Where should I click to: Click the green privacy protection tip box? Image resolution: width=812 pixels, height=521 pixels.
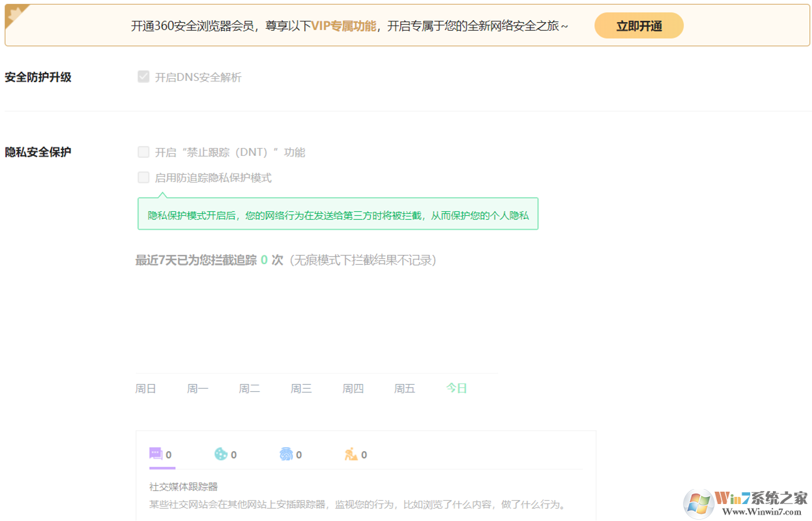click(338, 213)
